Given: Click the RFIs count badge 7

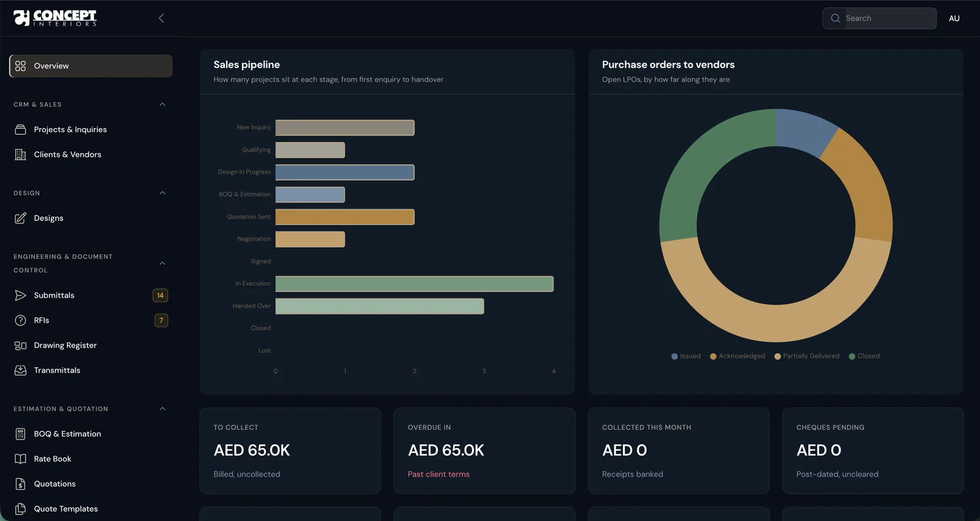Looking at the screenshot, I should (x=161, y=320).
